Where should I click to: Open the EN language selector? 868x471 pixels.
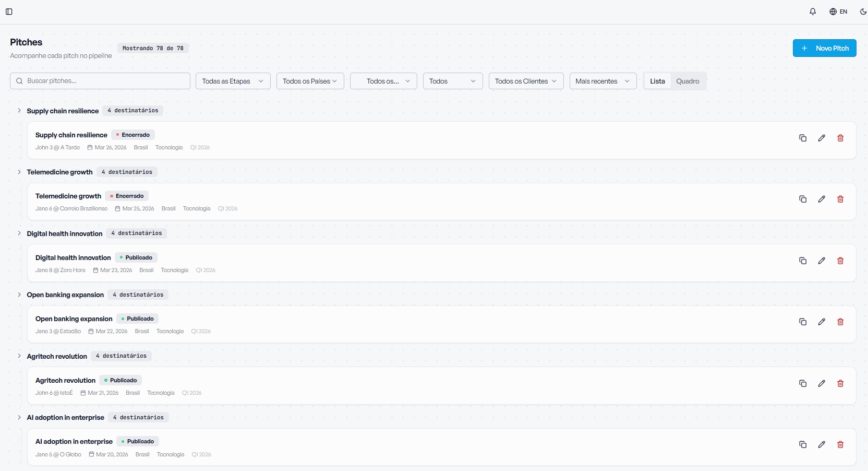(x=838, y=11)
